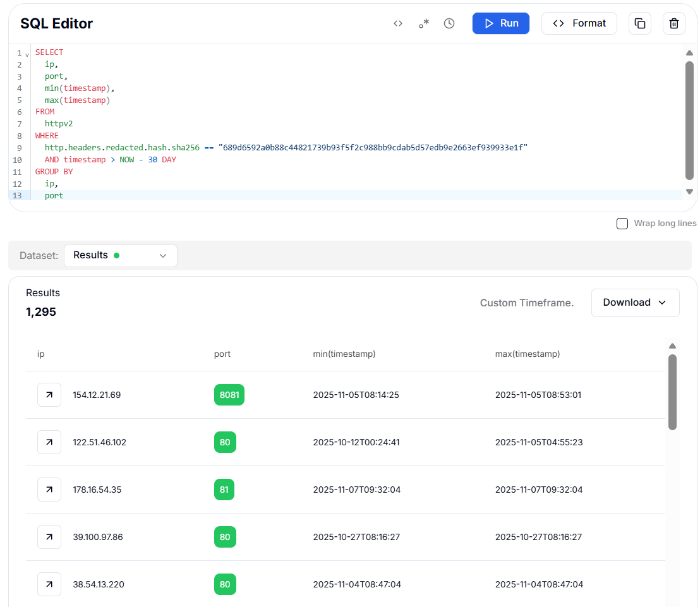Image resolution: width=700 pixels, height=607 pixels.
Task: Expand the Dataset Results dropdown
Action: (x=120, y=256)
